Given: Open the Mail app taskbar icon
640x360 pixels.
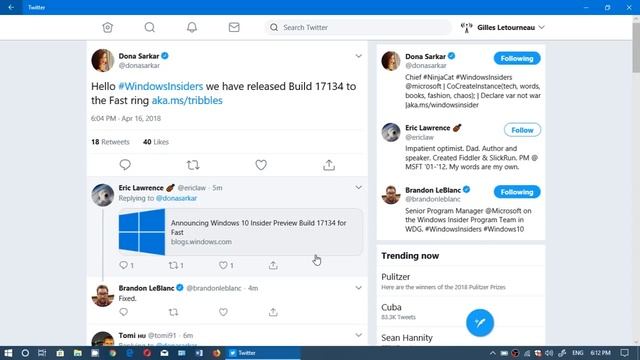Looking at the screenshot, I should coord(164,353).
